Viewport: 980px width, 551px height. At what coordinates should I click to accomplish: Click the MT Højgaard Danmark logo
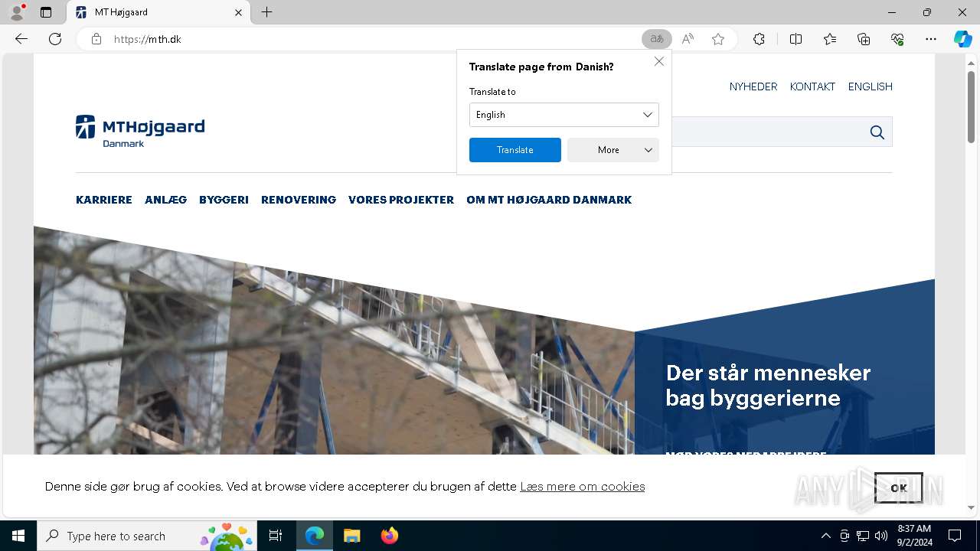[140, 131]
